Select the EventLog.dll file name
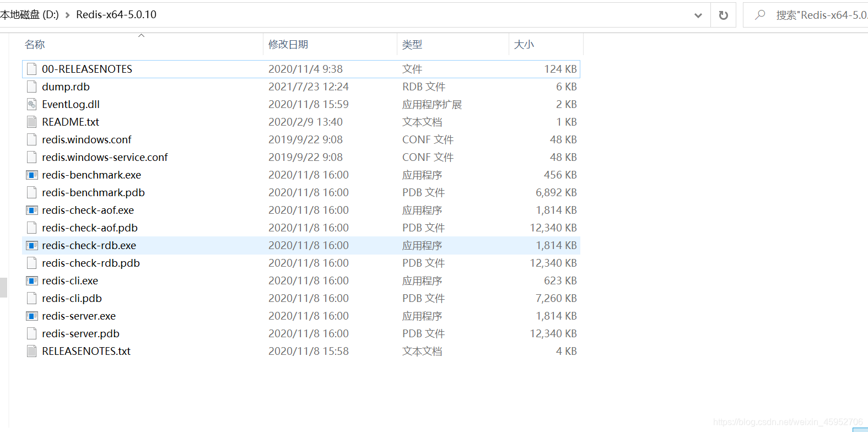 point(71,104)
